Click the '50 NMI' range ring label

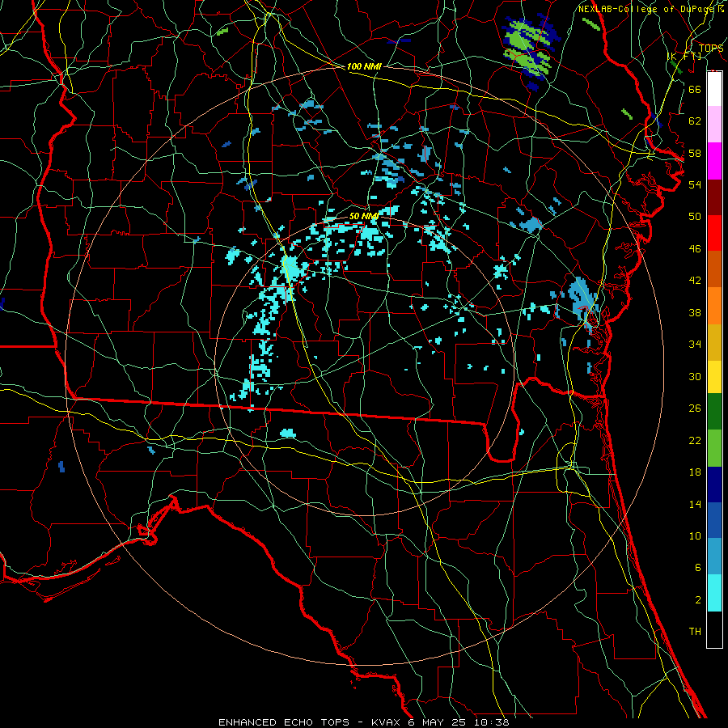tap(364, 216)
